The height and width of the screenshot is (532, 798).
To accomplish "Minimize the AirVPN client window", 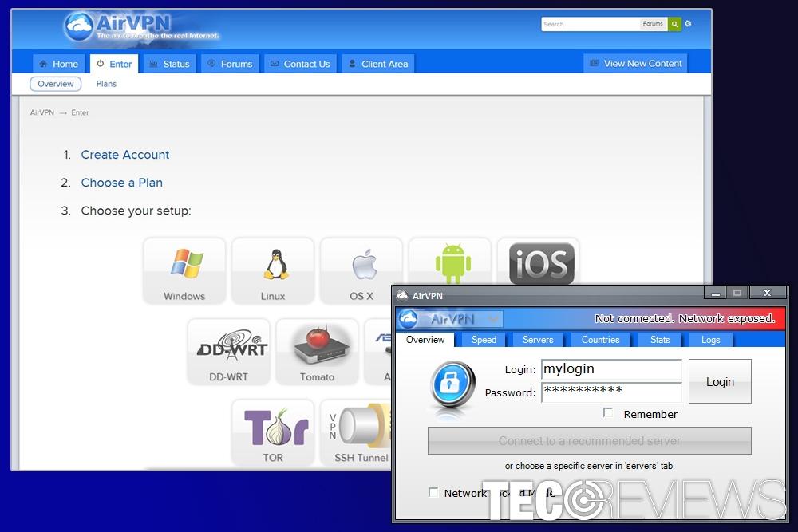I will (716, 293).
